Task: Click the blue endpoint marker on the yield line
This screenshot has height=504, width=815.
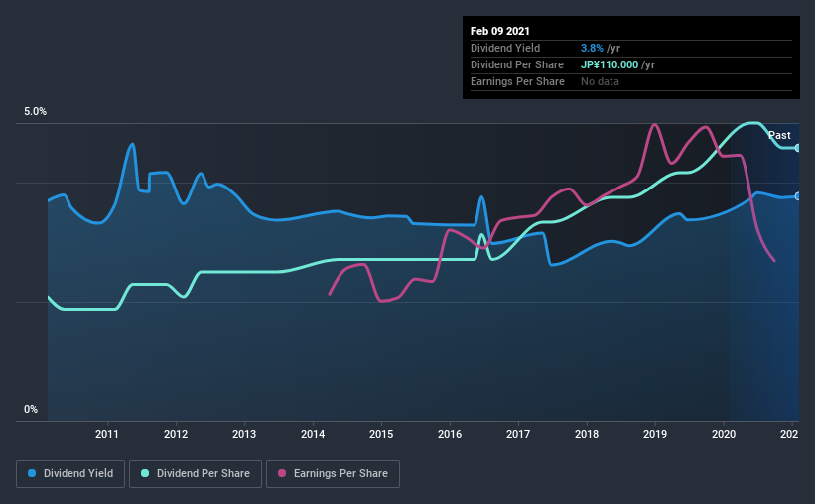Action: tap(798, 196)
